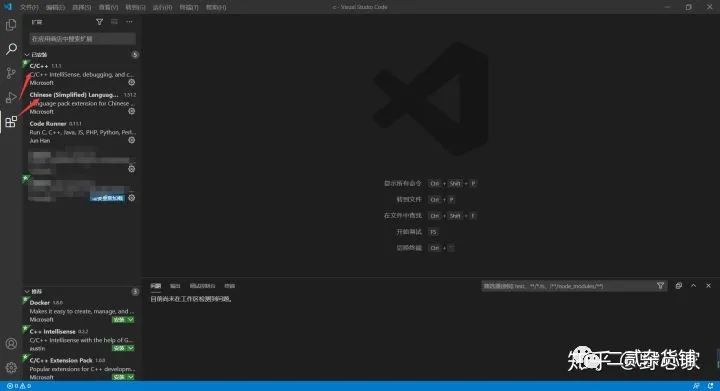Switch to the Debug Console tab
The width and height of the screenshot is (720, 391).
pyautogui.click(x=202, y=286)
